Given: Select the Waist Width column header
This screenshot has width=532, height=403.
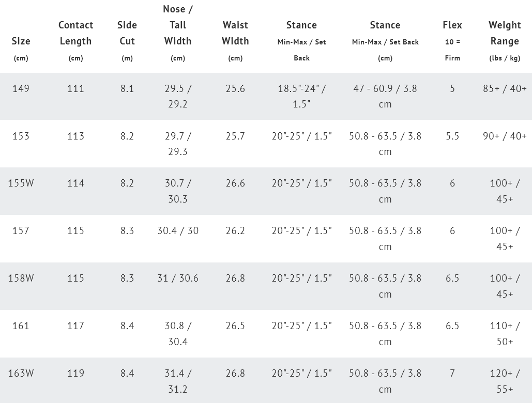Looking at the screenshot, I should point(235,33).
